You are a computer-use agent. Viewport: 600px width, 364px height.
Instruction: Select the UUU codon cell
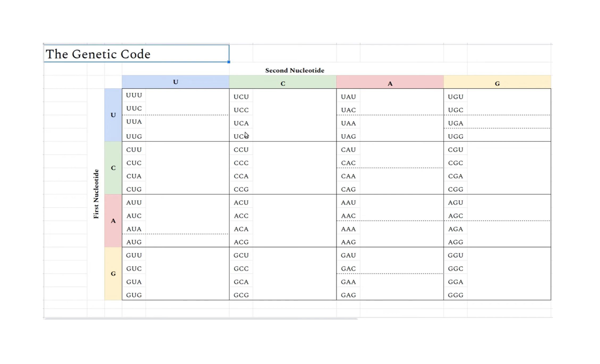(x=134, y=95)
